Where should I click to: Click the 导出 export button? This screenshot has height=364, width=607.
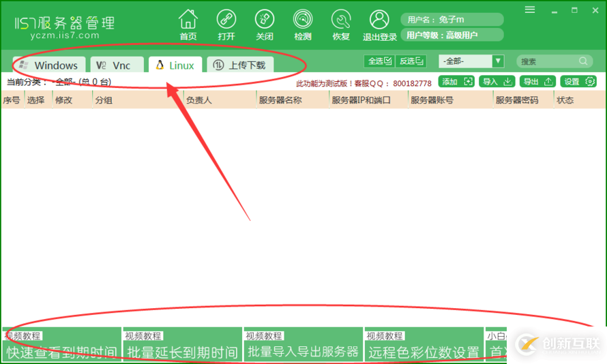tap(537, 82)
